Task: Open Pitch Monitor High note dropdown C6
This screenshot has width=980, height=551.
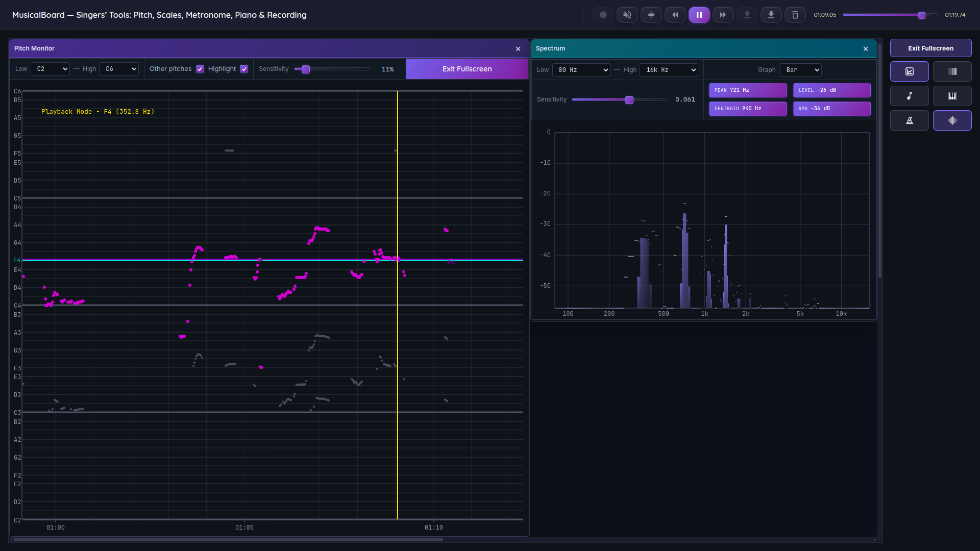Action: click(x=118, y=69)
